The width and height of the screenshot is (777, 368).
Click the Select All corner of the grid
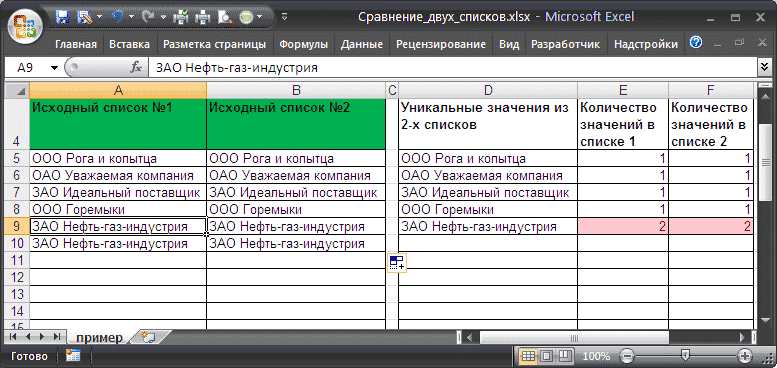click(x=17, y=91)
